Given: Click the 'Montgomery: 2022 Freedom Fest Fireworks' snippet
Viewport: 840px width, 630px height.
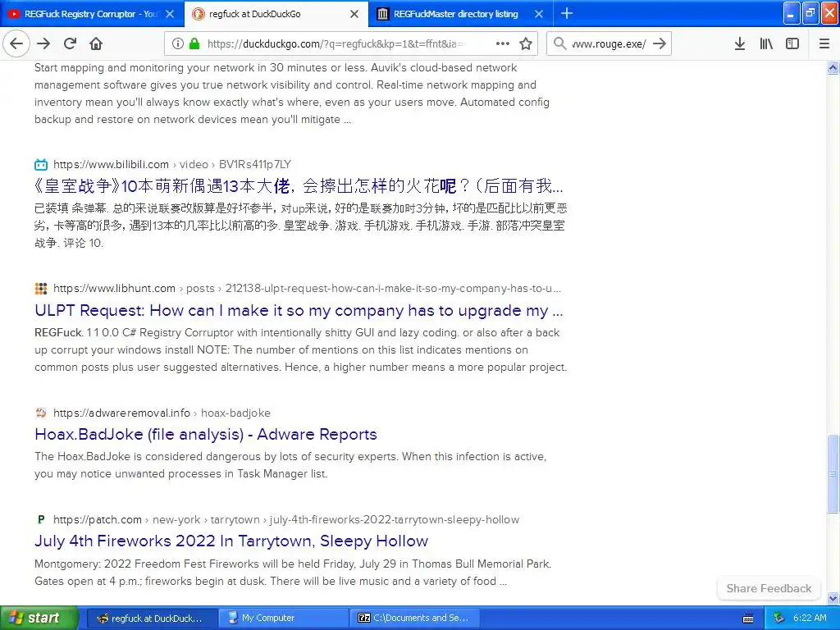Looking at the screenshot, I should [293, 572].
